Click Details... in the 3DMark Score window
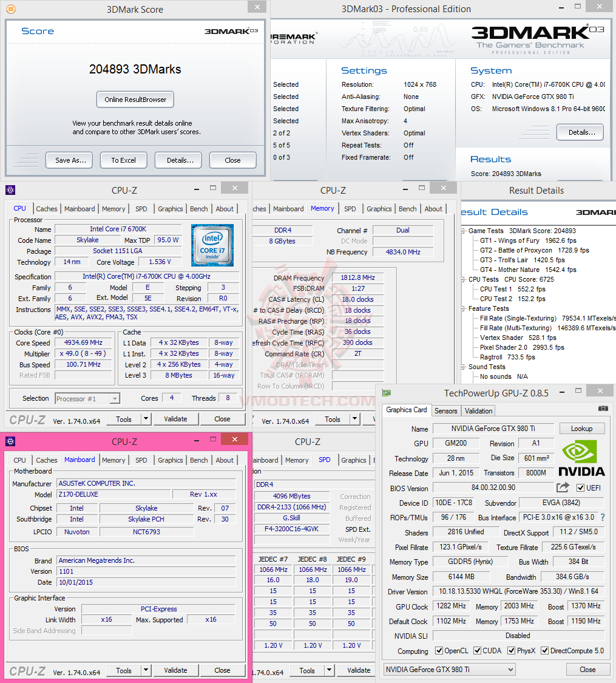This screenshot has width=616, height=683. [178, 160]
